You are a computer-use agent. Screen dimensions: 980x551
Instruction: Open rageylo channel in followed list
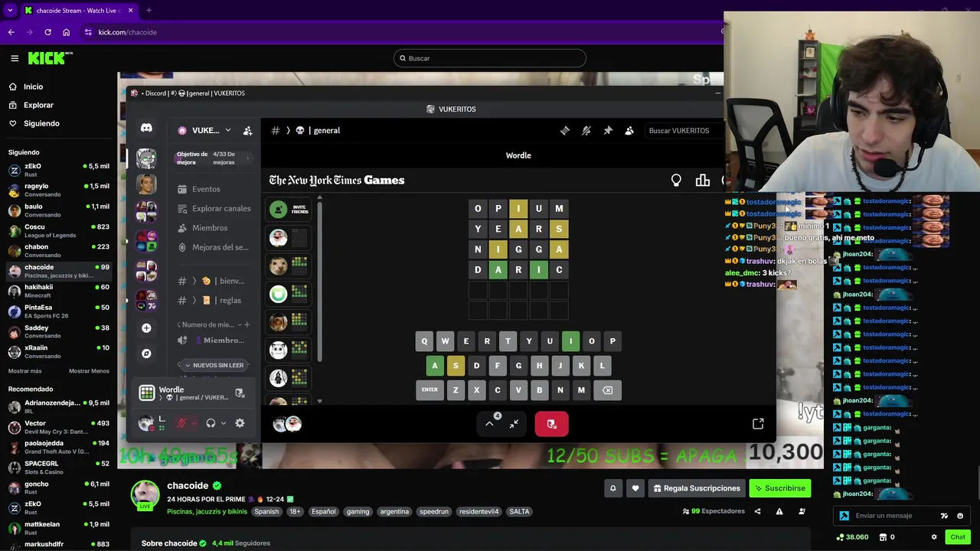tap(58, 190)
